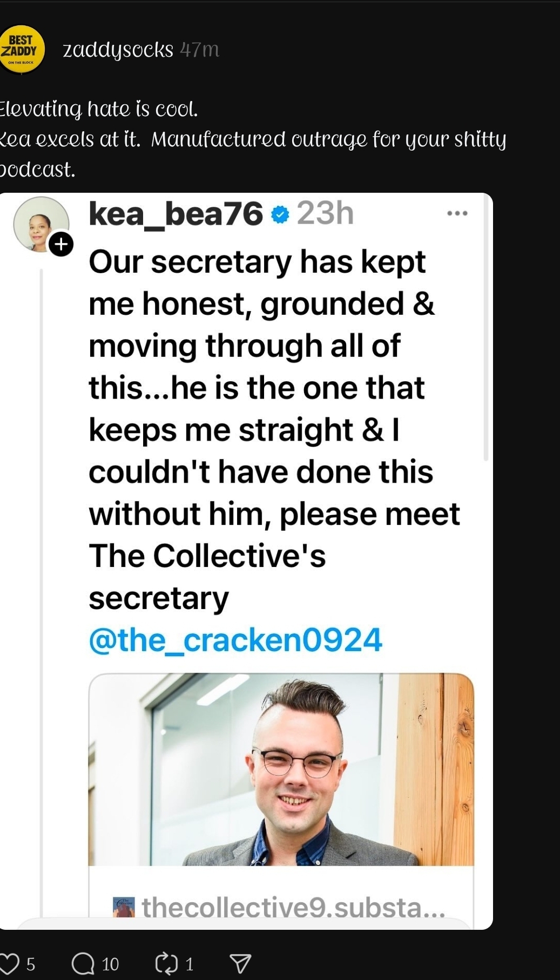Click the Substack favicon in link preview
The image size is (560, 980).
(124, 907)
